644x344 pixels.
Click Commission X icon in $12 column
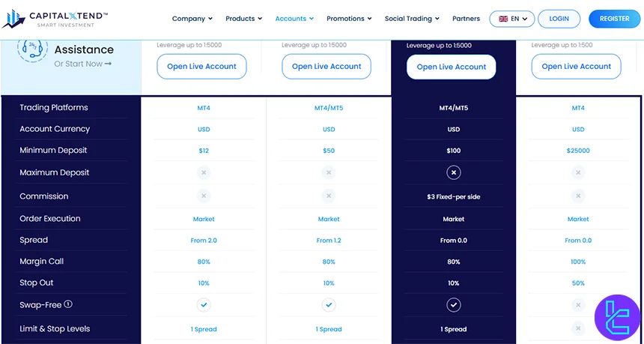pos(204,196)
